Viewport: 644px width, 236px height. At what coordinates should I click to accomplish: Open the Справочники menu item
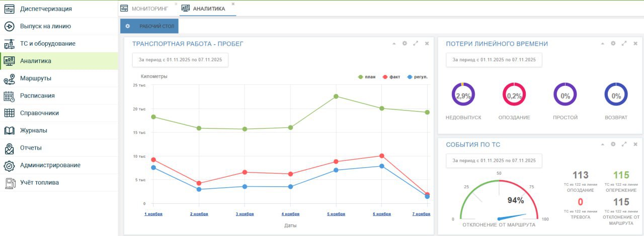tap(39, 113)
